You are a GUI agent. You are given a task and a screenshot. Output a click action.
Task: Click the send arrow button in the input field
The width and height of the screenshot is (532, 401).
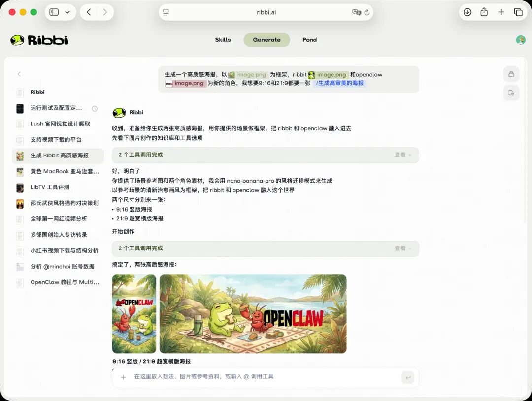click(x=408, y=377)
